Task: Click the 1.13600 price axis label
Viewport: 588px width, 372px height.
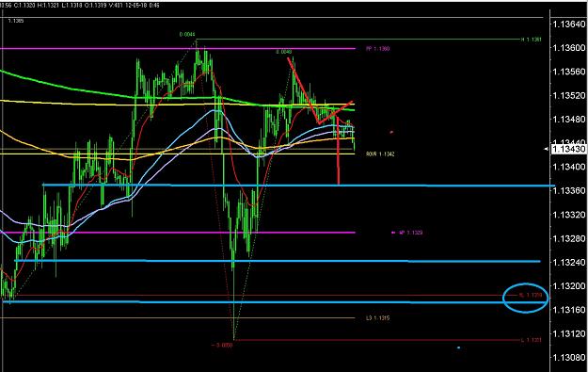Action: click(x=568, y=48)
